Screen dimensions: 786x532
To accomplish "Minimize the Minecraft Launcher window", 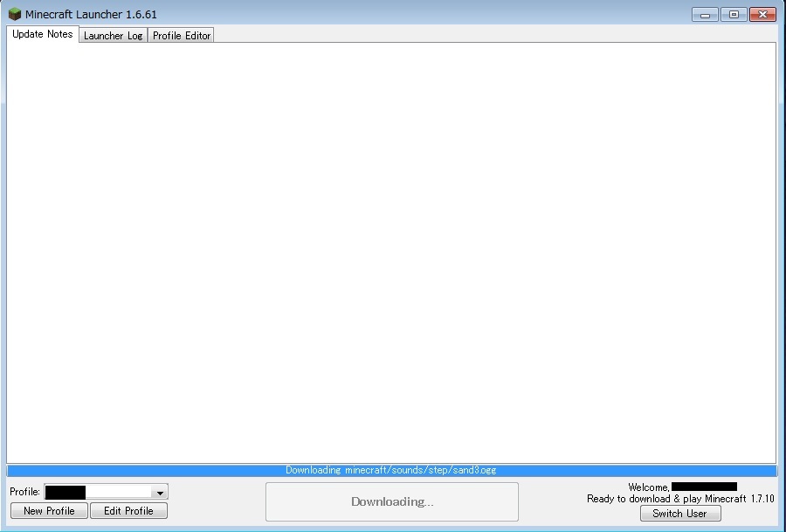I will (x=705, y=15).
